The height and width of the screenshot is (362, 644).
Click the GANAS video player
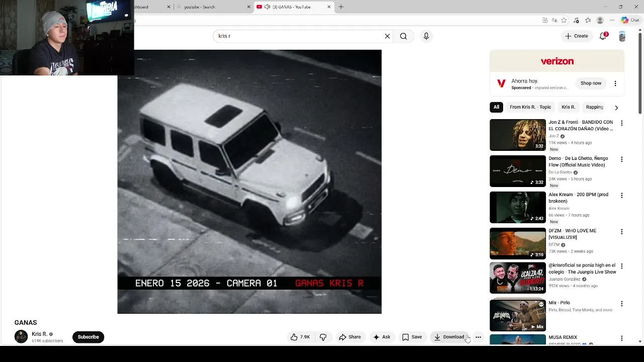(x=250, y=182)
